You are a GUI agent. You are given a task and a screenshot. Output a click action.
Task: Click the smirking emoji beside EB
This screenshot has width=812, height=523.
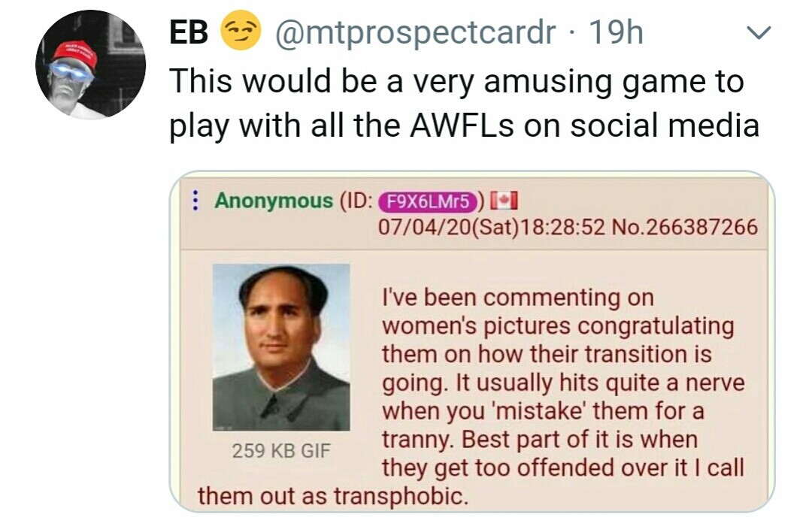(241, 31)
